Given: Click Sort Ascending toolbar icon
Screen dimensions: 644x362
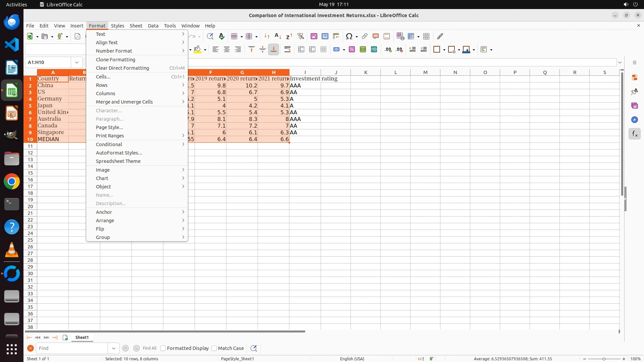Looking at the screenshot, I should [278, 36].
